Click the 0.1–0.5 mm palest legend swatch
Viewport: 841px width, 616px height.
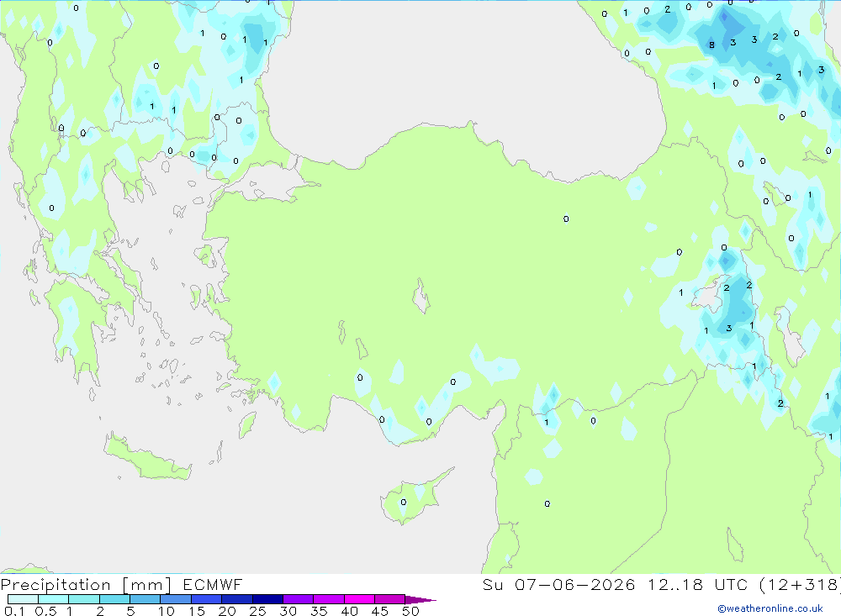click(23, 599)
